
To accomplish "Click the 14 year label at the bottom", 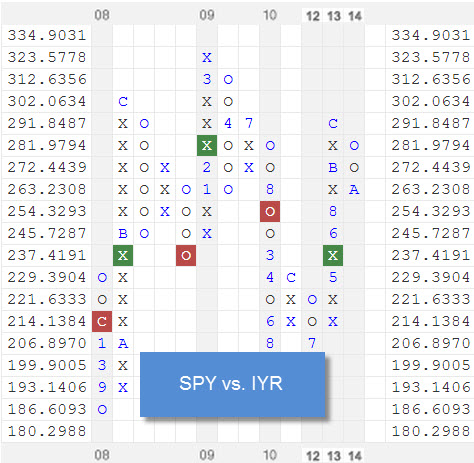I will (355, 456).
